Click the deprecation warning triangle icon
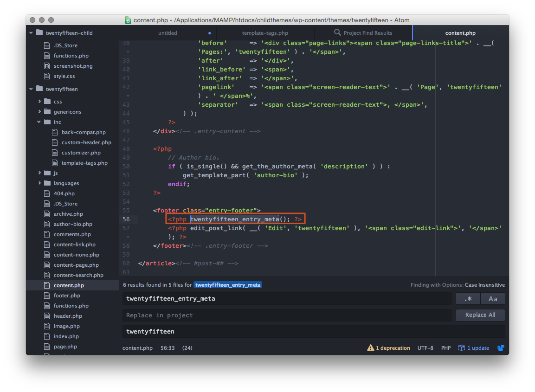The height and width of the screenshot is (392, 535). tap(371, 347)
